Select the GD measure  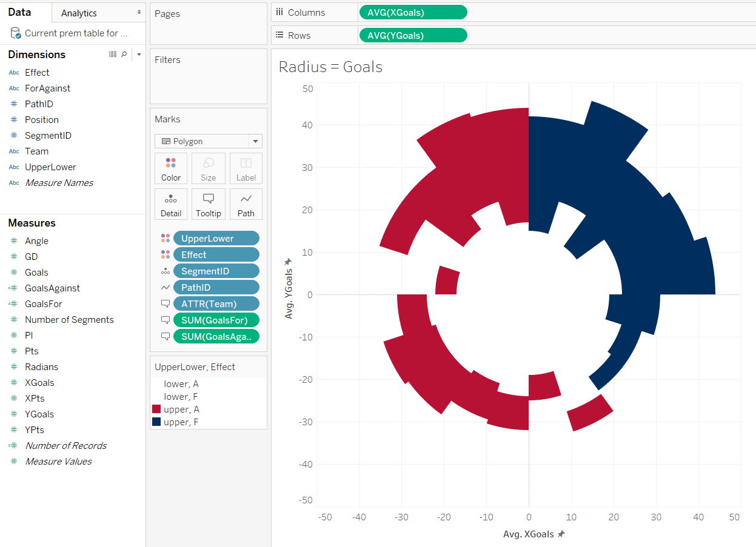[x=32, y=256]
